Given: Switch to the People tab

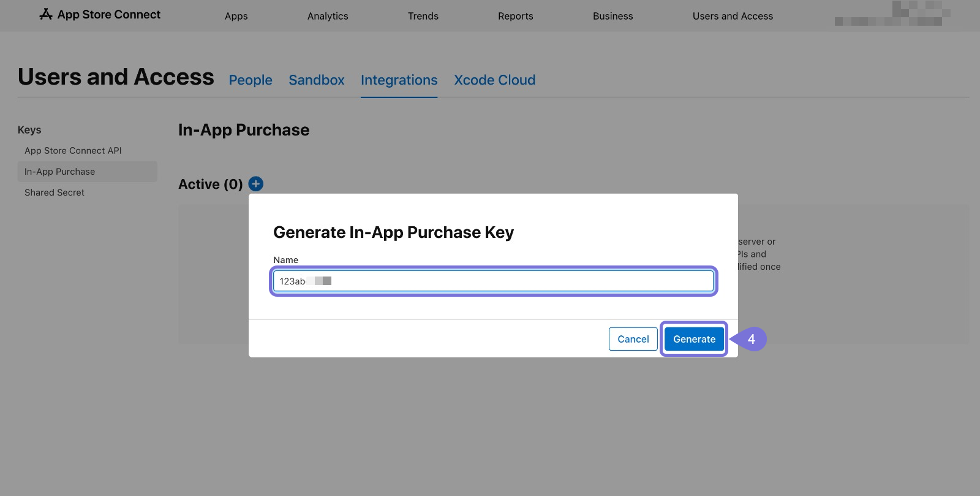Looking at the screenshot, I should click(251, 80).
